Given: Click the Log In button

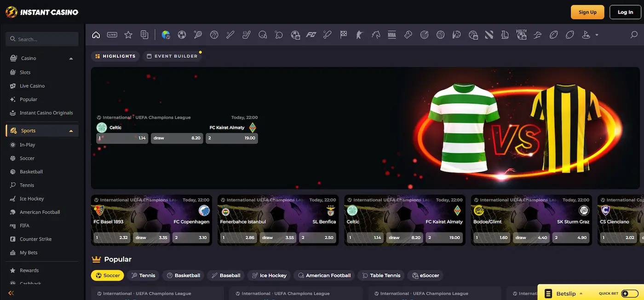Looking at the screenshot, I should [x=625, y=12].
